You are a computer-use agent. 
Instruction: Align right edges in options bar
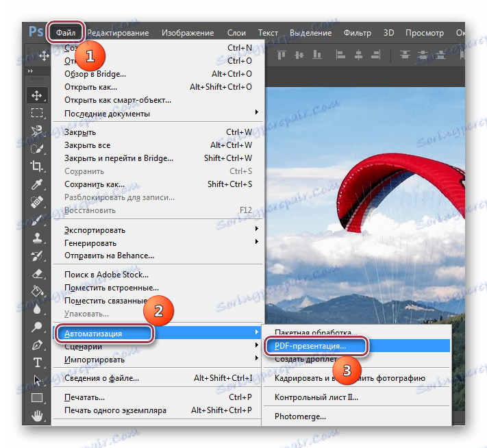(x=376, y=55)
